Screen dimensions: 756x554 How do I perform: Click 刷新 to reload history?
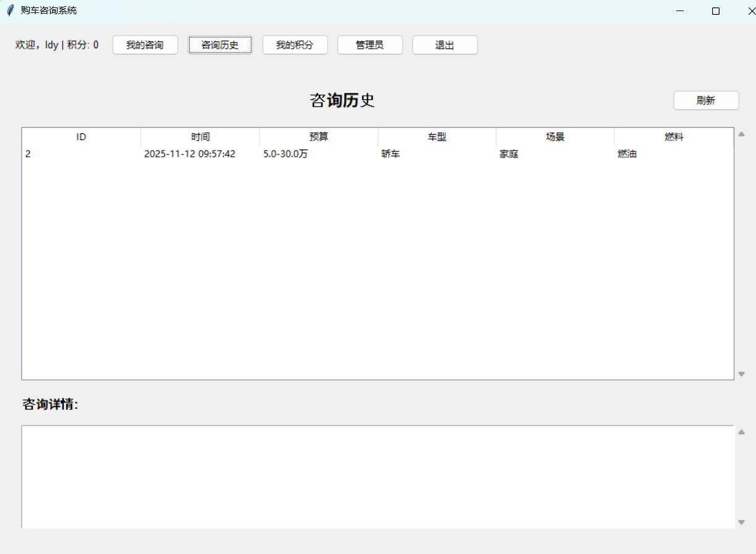coord(706,101)
